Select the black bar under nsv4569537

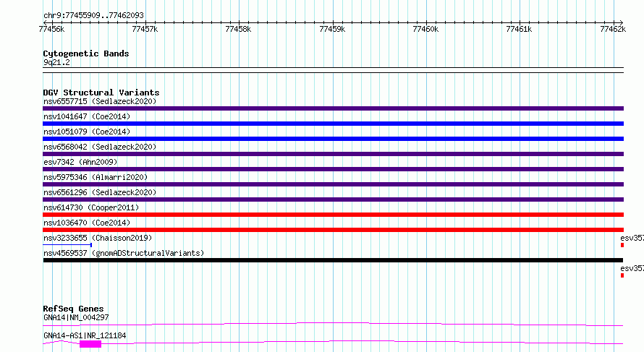(333, 260)
